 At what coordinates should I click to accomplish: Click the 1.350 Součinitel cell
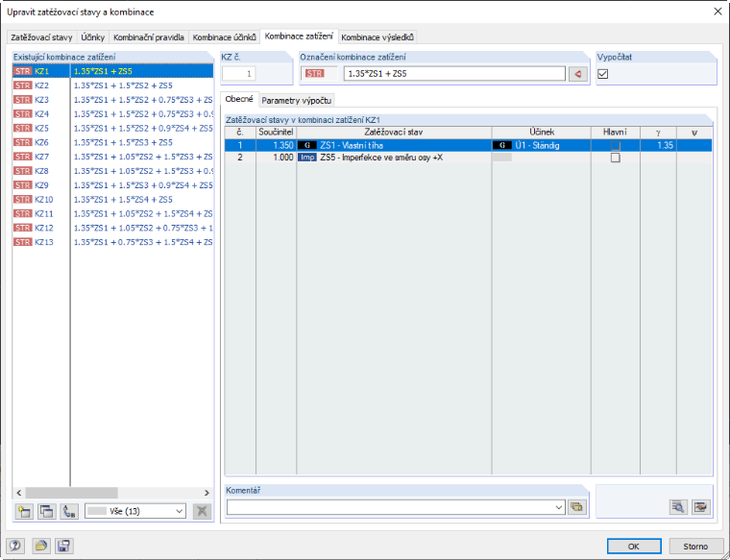[x=276, y=145]
